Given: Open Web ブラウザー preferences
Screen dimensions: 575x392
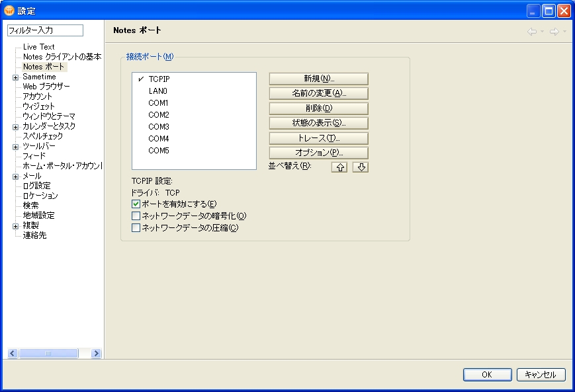Looking at the screenshot, I should tap(46, 87).
